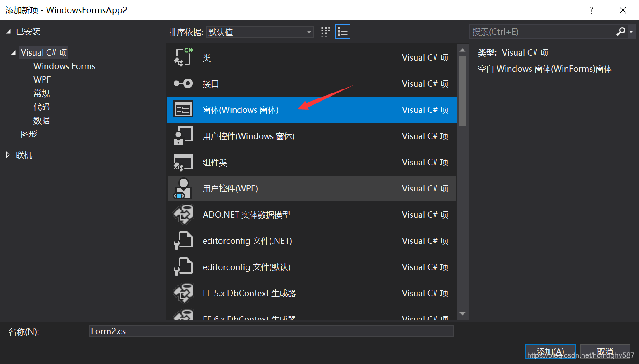Image resolution: width=639 pixels, height=364 pixels.
Task: Select 已安装 in the tree
Action: (28, 32)
